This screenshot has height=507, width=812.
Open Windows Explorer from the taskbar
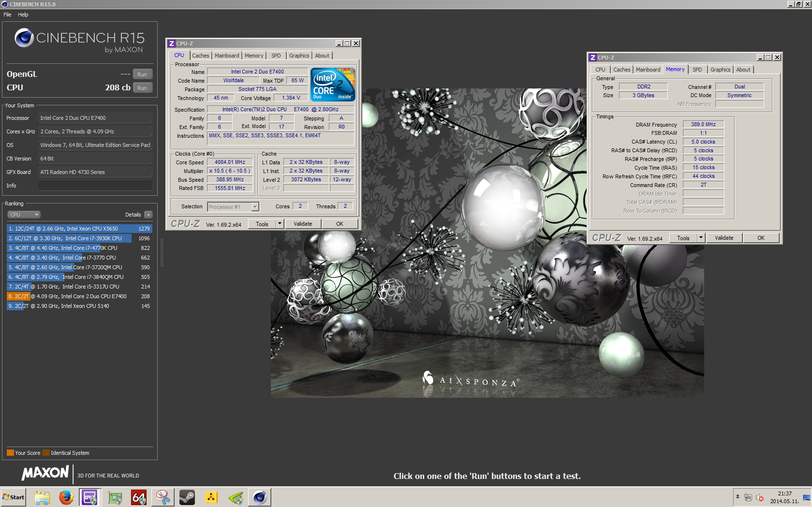click(42, 497)
